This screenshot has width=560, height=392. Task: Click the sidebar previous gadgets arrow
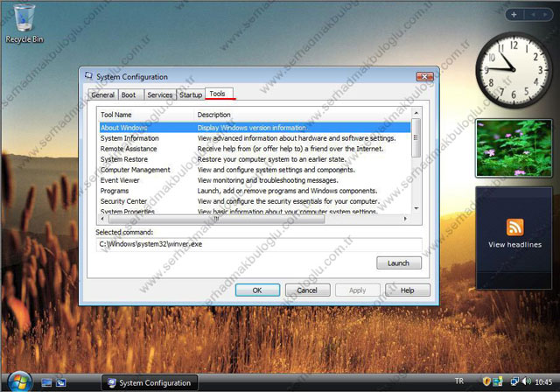pyautogui.click(x=533, y=15)
